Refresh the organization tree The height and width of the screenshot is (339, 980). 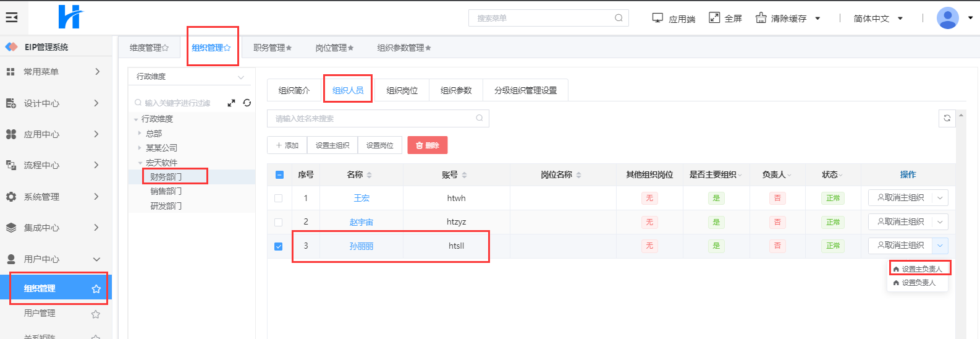tap(247, 103)
